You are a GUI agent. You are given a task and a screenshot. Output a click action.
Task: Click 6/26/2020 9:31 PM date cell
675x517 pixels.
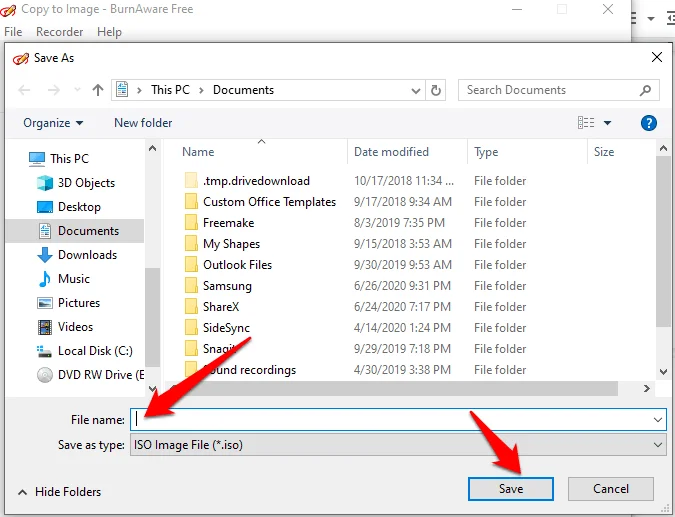click(x=402, y=286)
